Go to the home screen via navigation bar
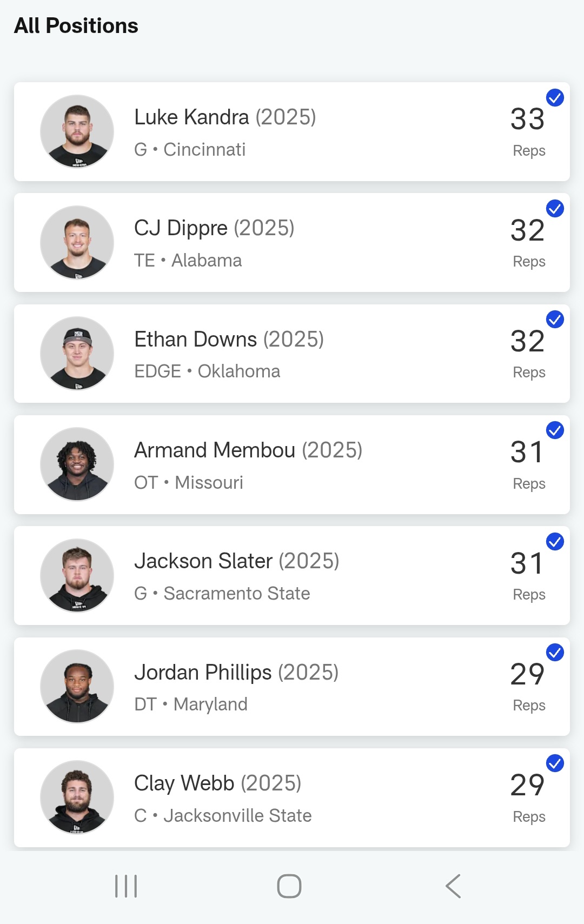This screenshot has height=924, width=584. (x=289, y=886)
